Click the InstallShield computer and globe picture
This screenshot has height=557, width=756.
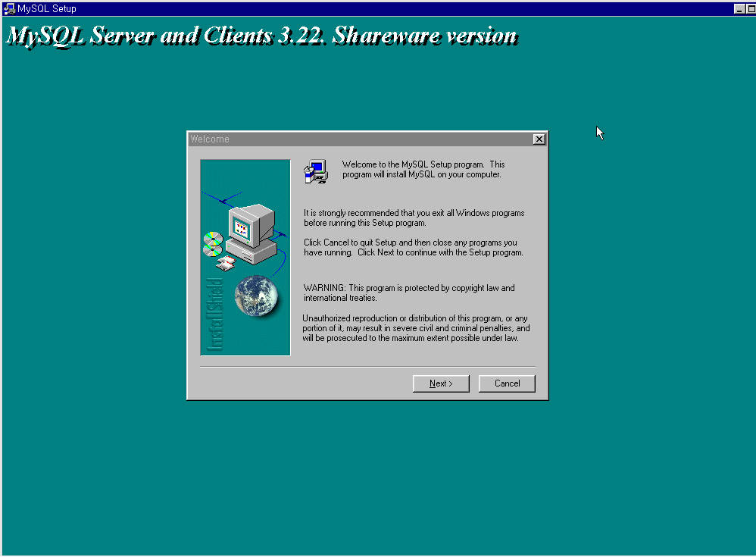[245, 258]
